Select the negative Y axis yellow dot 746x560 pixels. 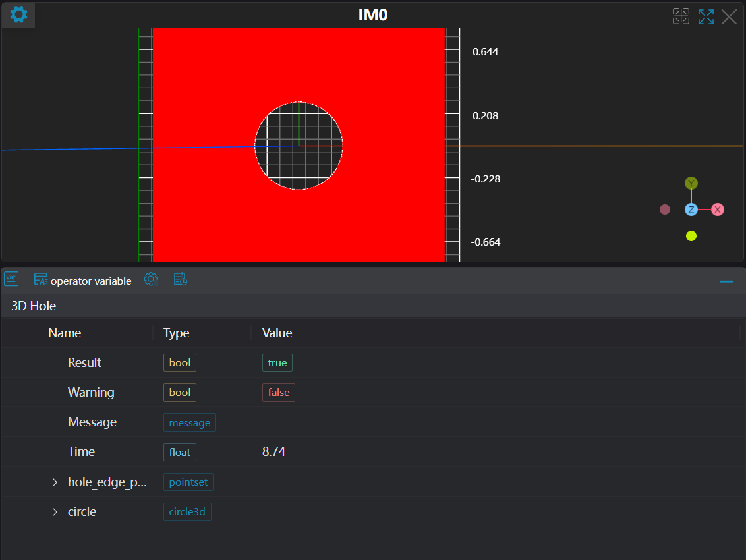point(691,236)
